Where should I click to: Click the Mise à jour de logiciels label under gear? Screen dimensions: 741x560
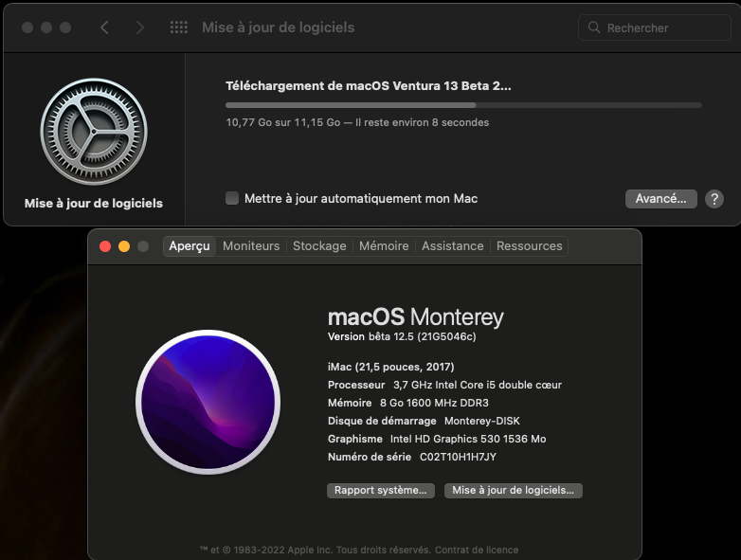94,203
